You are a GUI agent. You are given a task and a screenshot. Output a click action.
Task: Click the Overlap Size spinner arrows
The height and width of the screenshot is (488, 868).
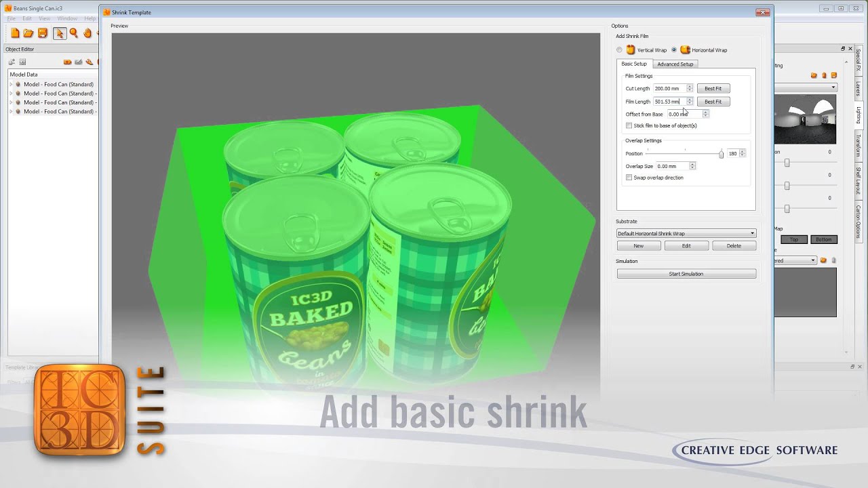click(692, 166)
